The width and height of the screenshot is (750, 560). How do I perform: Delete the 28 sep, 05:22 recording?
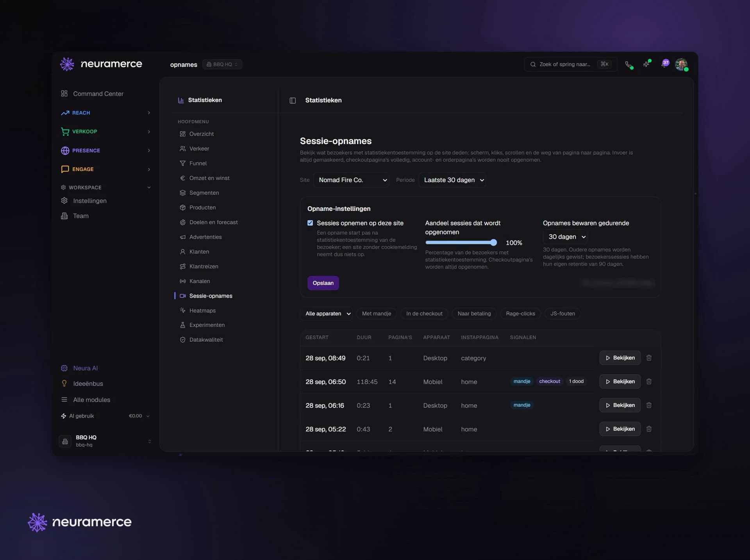[x=649, y=429]
